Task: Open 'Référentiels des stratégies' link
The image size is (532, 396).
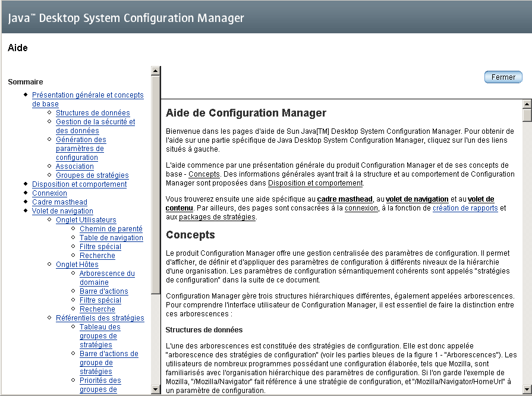Action: [100, 318]
